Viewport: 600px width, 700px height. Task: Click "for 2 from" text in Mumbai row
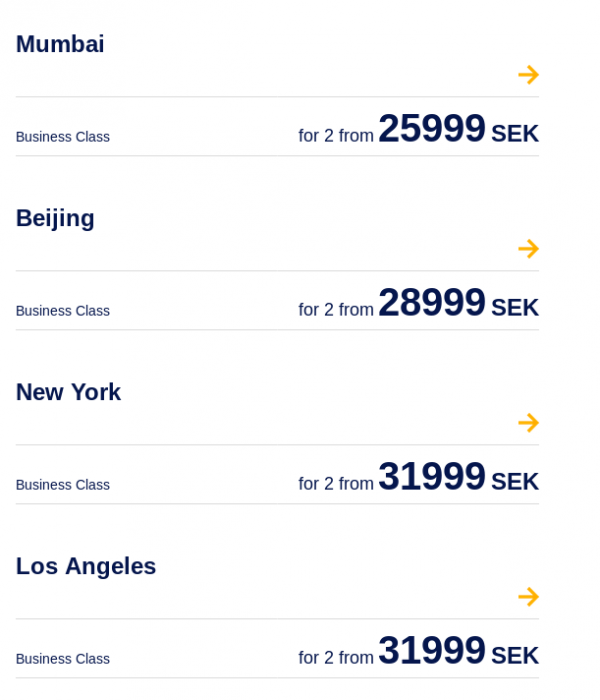click(x=336, y=136)
